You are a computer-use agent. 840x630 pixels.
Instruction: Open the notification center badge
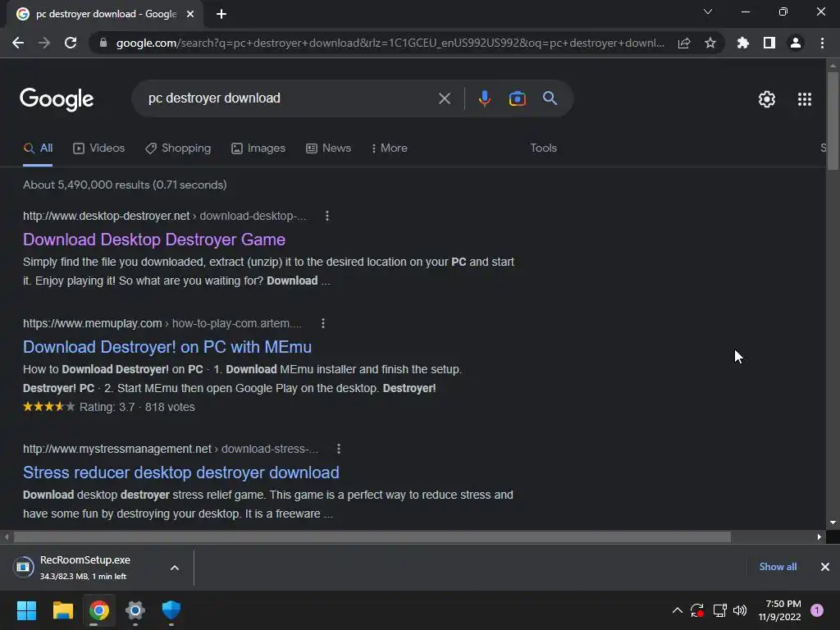coord(817,610)
